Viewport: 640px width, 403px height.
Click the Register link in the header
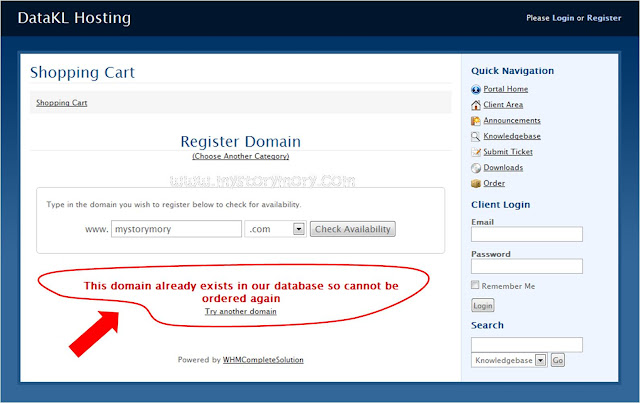(604, 18)
